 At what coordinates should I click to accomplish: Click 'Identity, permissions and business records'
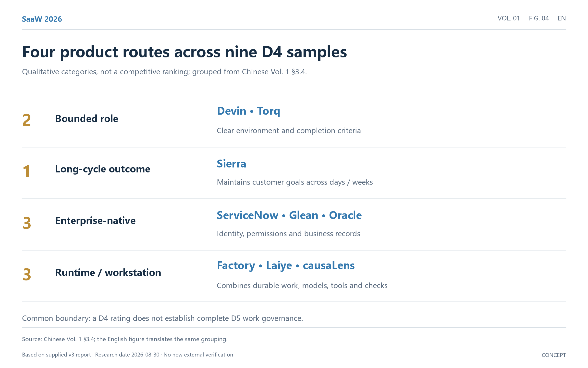(x=289, y=234)
